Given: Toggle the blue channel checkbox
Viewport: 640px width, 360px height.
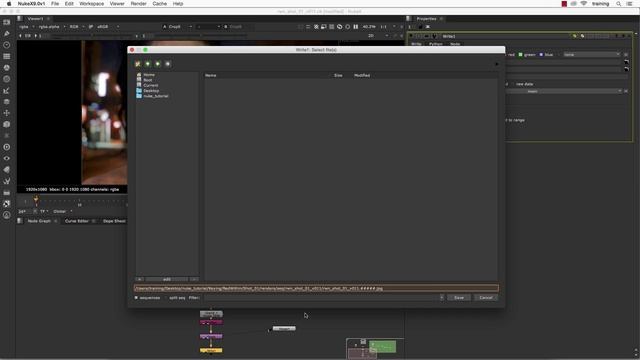Looking at the screenshot, I should [x=541, y=55].
